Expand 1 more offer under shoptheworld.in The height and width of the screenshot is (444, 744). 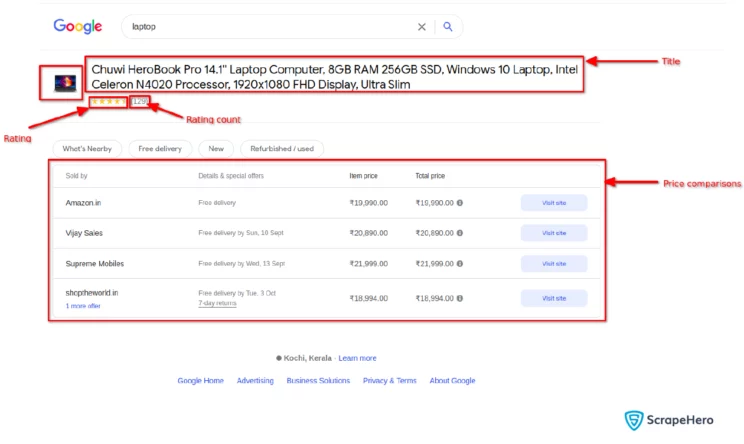pos(83,306)
